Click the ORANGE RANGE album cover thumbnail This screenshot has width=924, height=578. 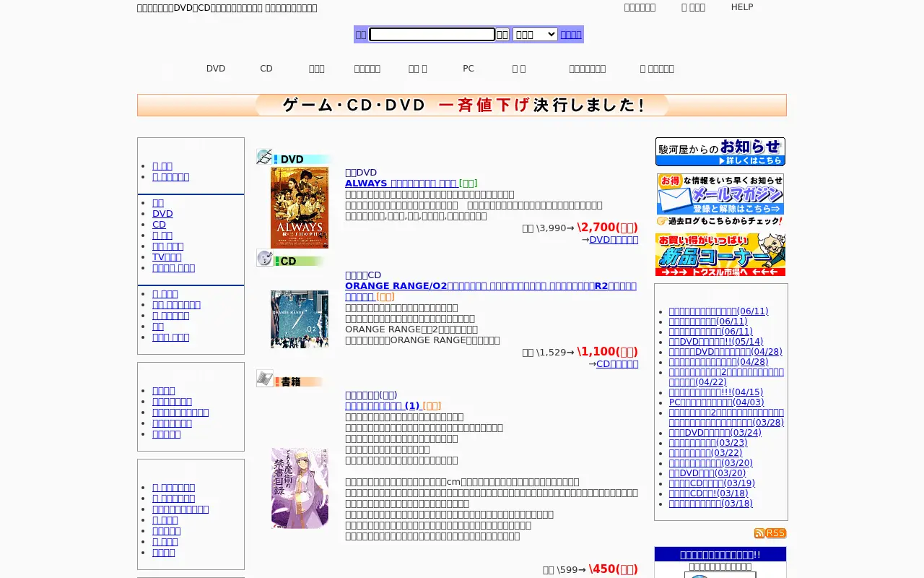coord(300,319)
